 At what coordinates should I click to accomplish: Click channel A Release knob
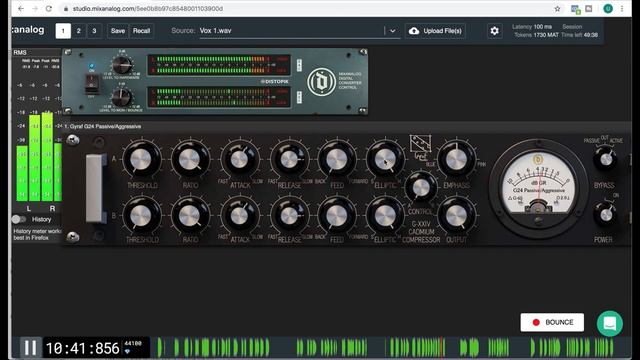tap(289, 159)
